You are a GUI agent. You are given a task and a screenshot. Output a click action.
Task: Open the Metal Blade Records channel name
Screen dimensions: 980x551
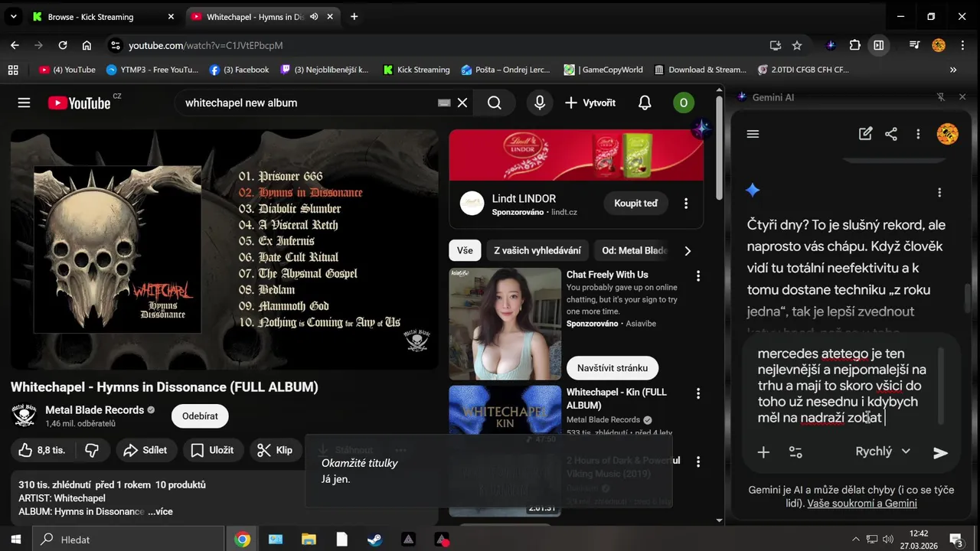(94, 410)
